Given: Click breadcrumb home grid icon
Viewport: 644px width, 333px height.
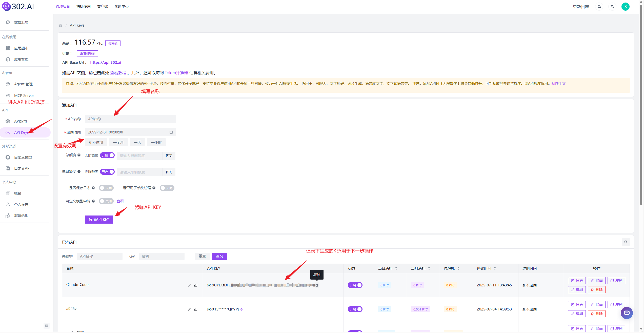Looking at the screenshot, I should tap(60, 25).
